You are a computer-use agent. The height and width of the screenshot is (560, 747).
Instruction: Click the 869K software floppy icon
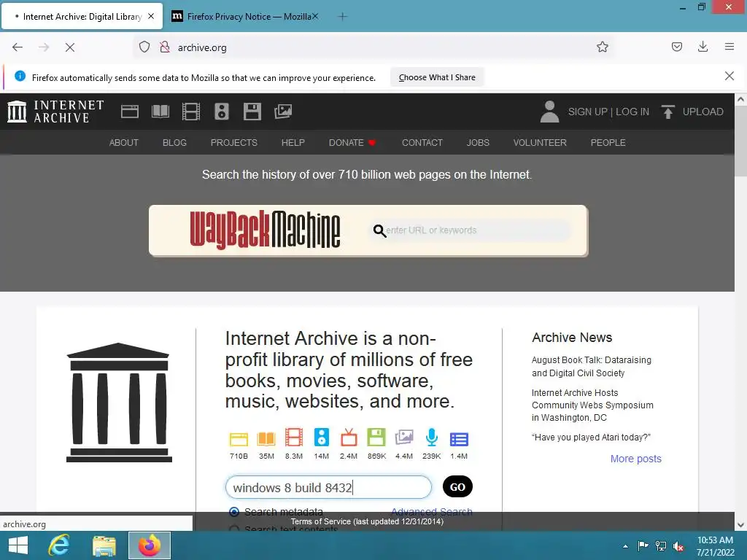(x=376, y=437)
